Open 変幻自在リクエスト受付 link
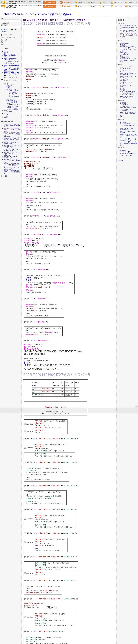The width and height of the screenshot is (138, 644). (13, 68)
